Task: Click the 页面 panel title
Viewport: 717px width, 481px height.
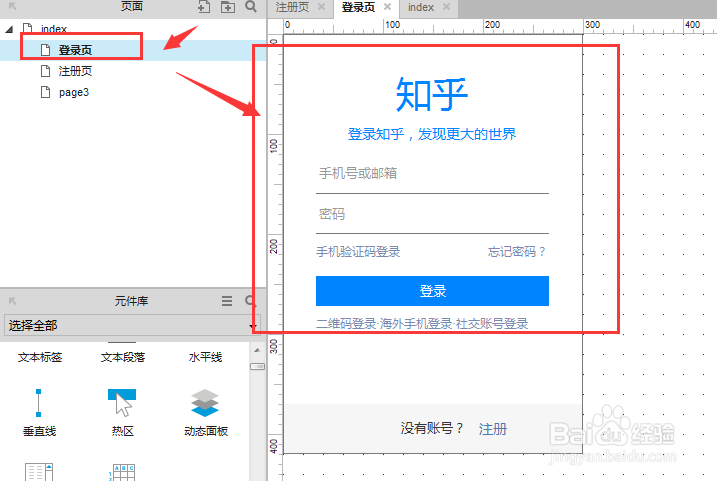Action: click(132, 6)
